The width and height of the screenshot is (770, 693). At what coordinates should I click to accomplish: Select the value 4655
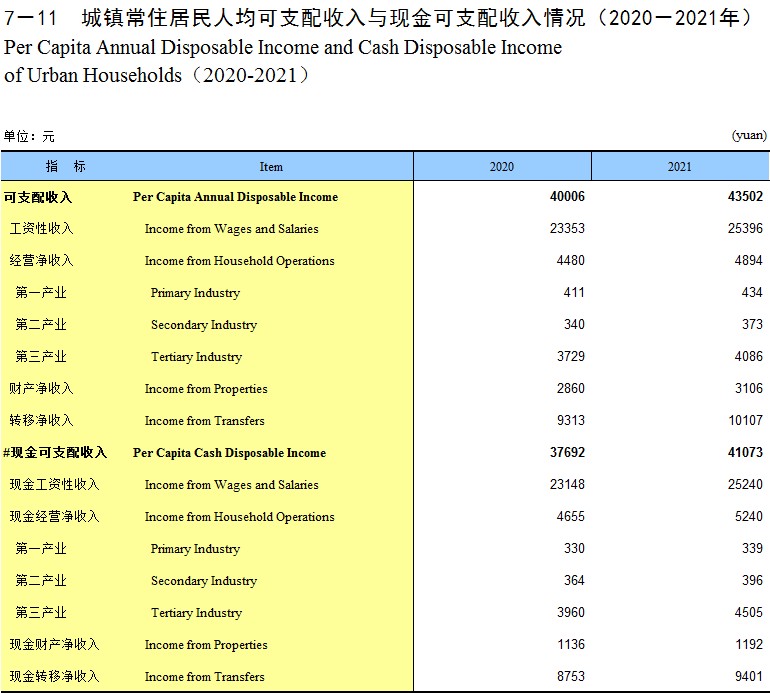(571, 516)
